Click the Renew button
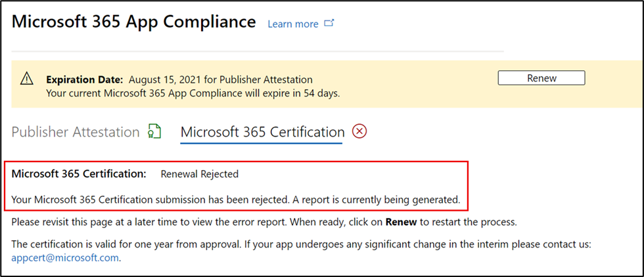Screen dimensions: 644x277 click(x=541, y=78)
